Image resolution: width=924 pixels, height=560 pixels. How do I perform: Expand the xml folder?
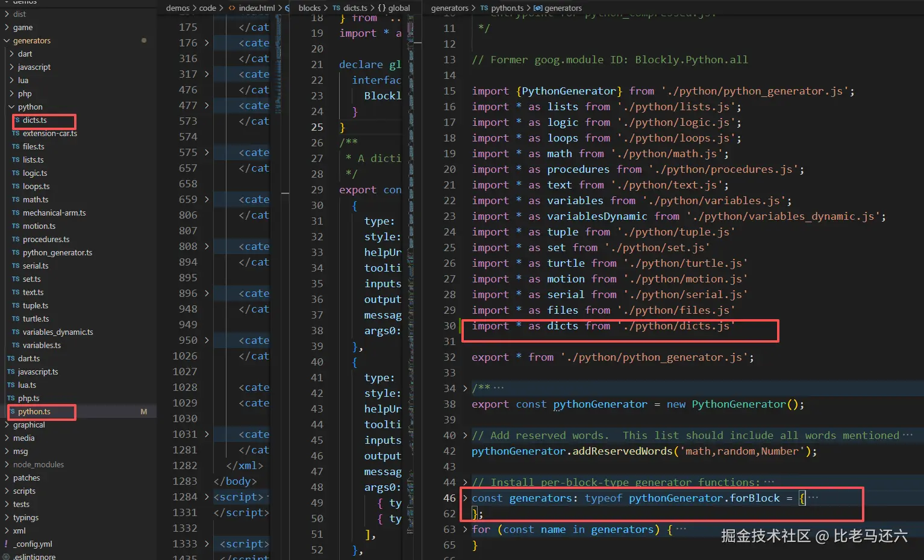point(7,531)
